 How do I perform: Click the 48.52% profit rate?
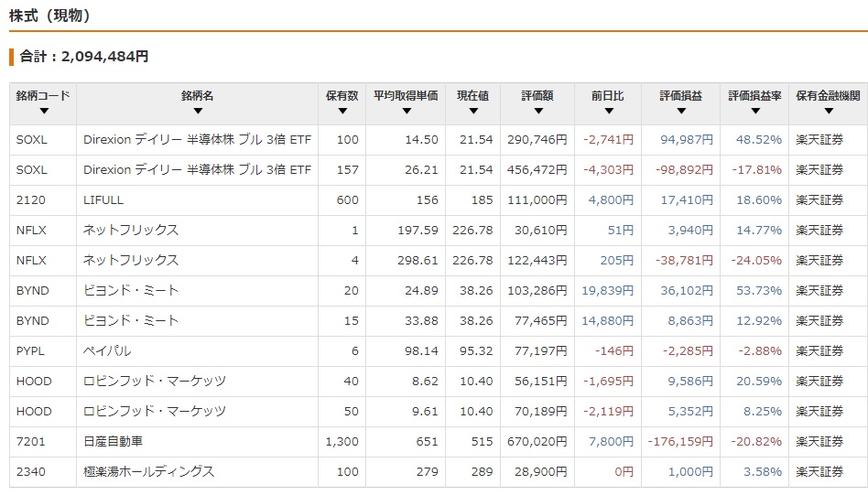pos(758,140)
